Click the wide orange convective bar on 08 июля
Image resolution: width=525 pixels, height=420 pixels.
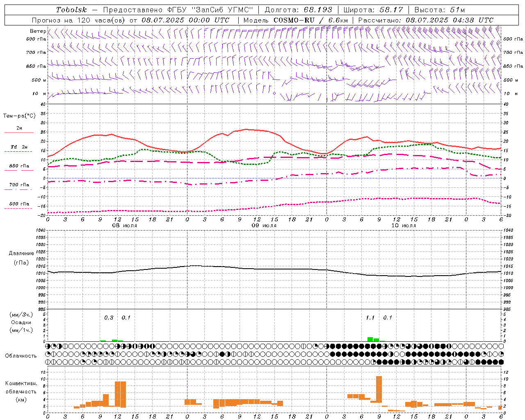(120, 394)
